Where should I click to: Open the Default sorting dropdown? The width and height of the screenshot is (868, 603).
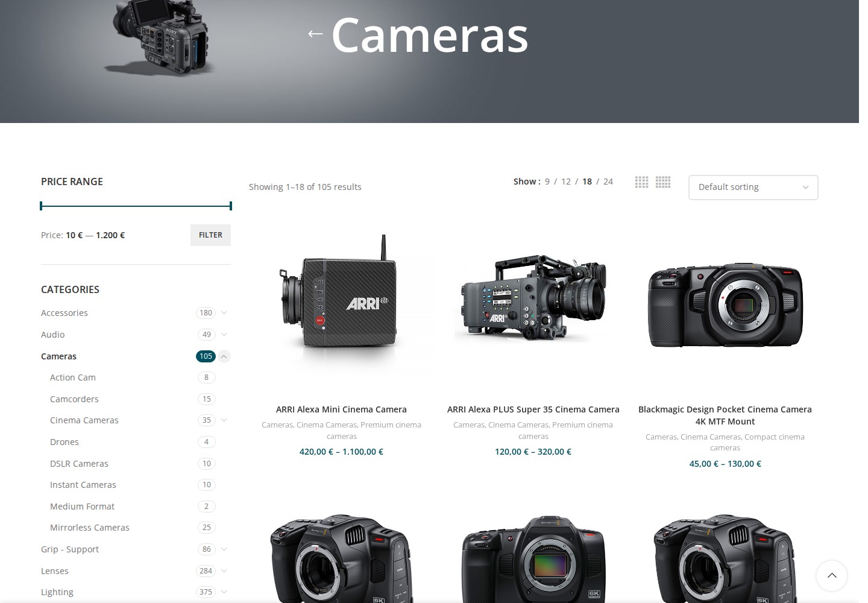[753, 187]
